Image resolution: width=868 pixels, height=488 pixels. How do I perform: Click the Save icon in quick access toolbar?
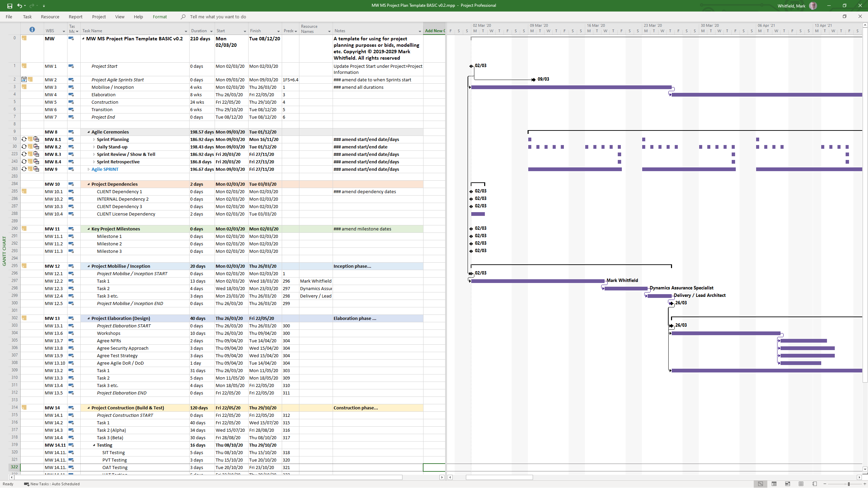[9, 6]
